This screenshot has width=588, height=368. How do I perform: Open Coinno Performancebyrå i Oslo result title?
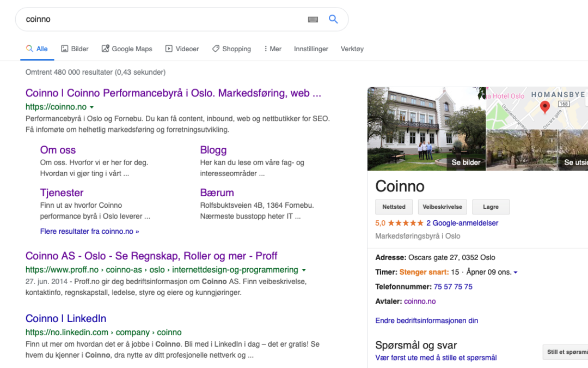pos(173,93)
